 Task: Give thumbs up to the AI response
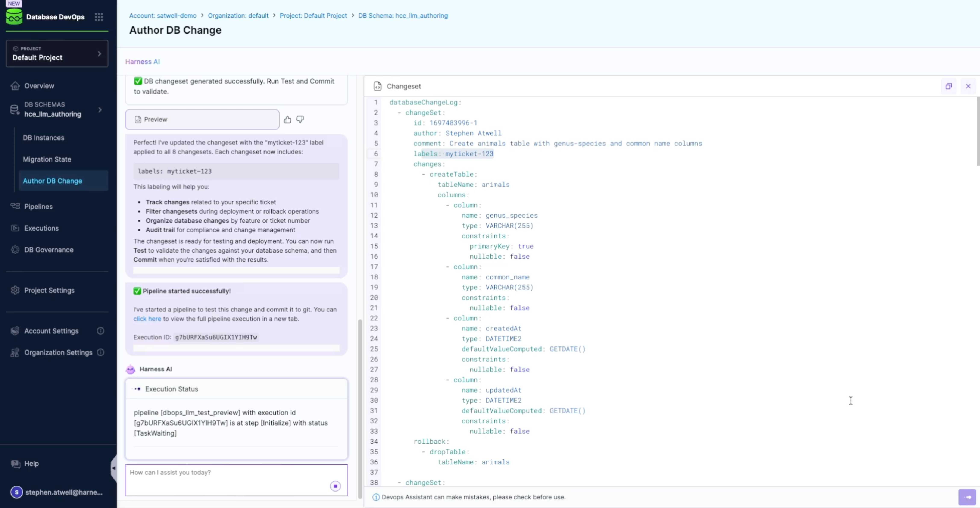pos(288,120)
